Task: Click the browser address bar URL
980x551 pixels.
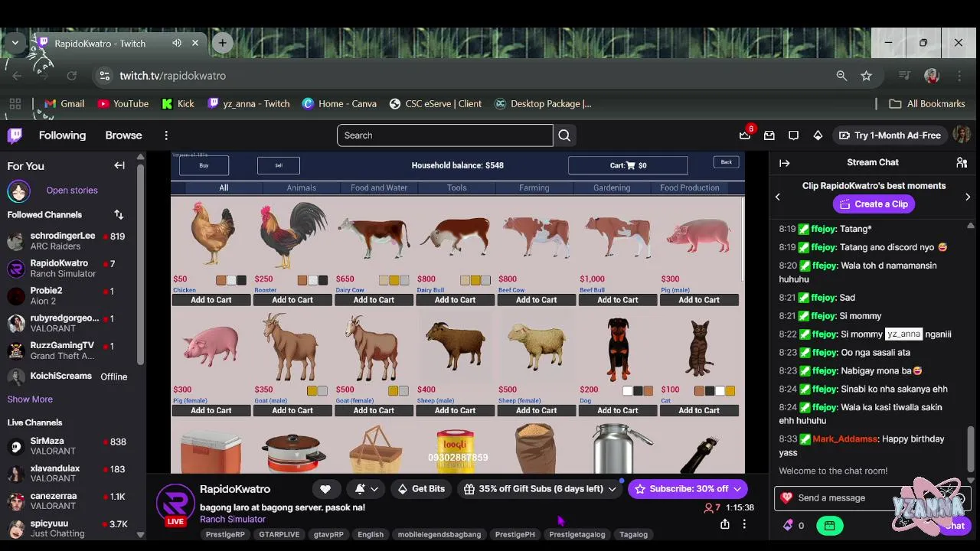Action: point(172,76)
